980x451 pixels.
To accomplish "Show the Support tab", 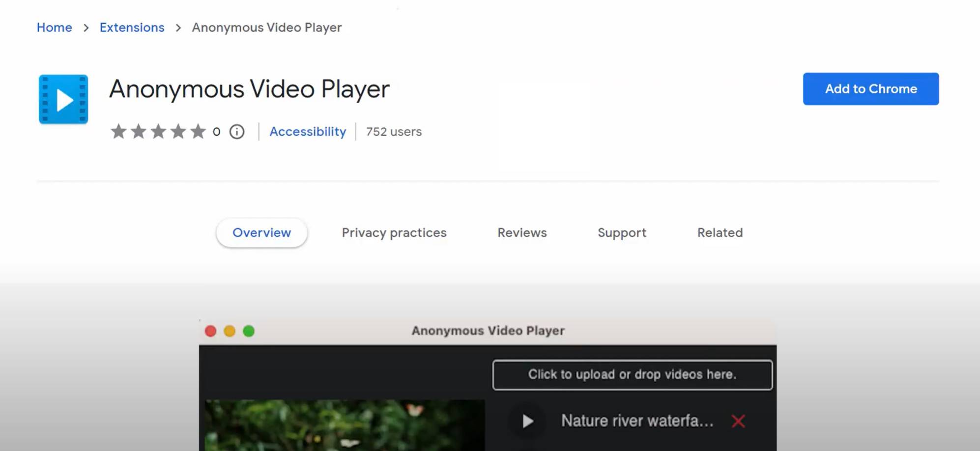I will click(x=622, y=233).
